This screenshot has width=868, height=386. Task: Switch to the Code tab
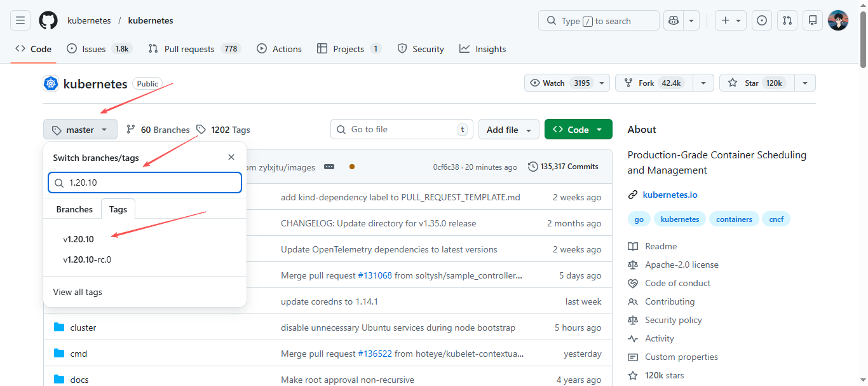point(34,49)
